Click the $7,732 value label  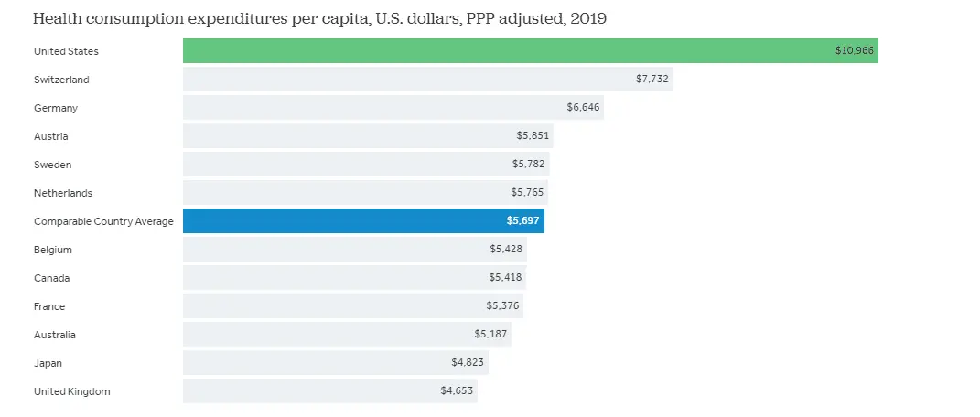pos(652,80)
